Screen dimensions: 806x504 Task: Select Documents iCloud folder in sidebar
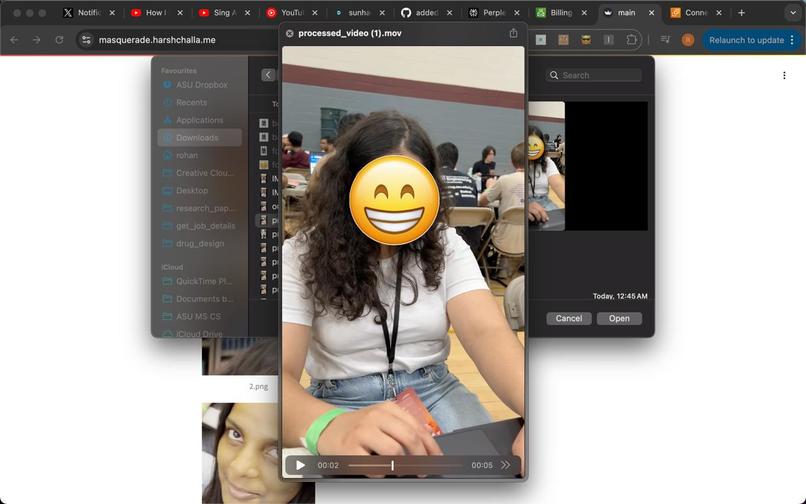pos(198,299)
